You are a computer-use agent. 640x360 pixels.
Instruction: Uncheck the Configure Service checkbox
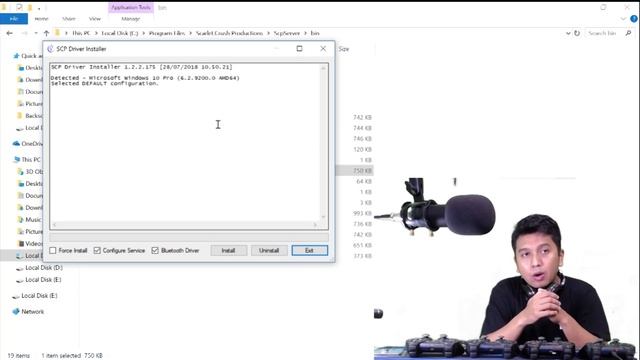[97, 250]
